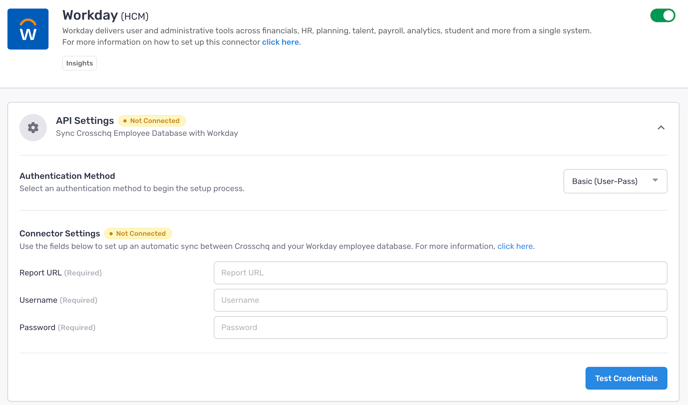Click the API Settings gear icon
This screenshot has width=688, height=405.
(x=33, y=128)
